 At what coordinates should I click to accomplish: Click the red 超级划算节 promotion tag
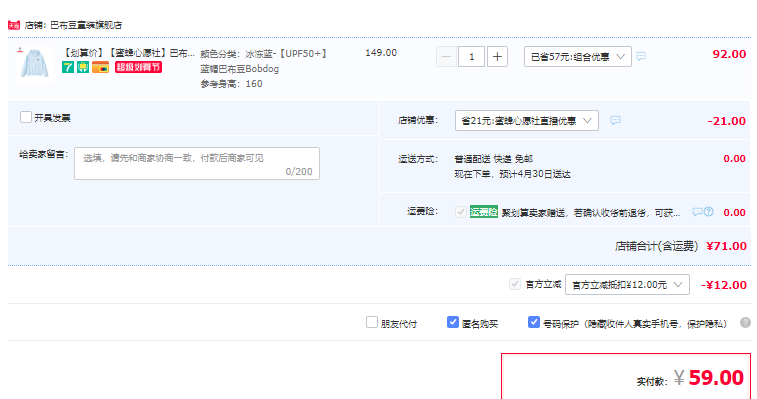[138, 67]
